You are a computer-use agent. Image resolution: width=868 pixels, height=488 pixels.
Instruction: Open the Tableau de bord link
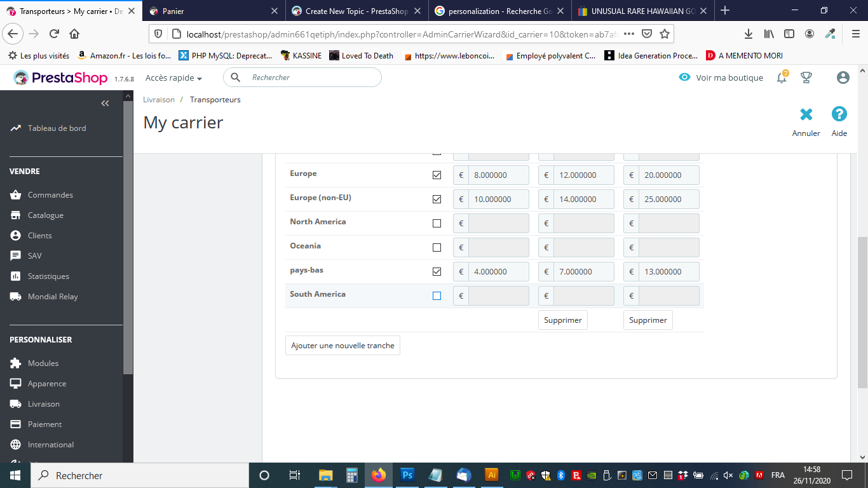[x=57, y=128]
